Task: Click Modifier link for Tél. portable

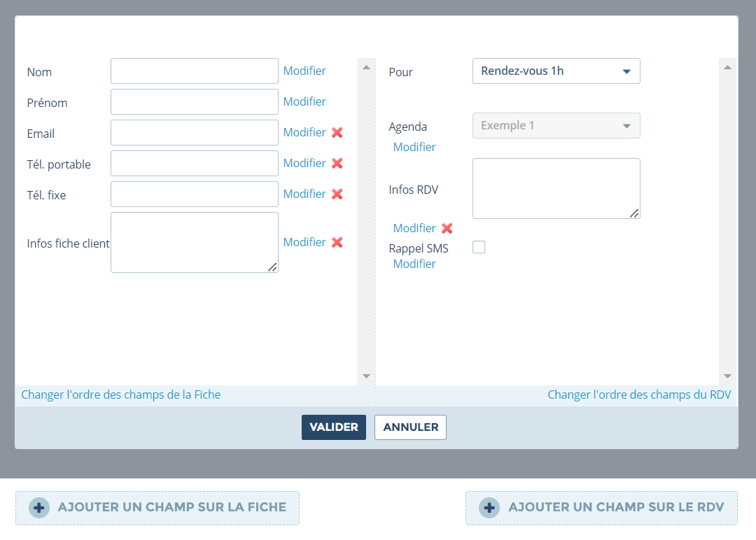Action: [304, 163]
